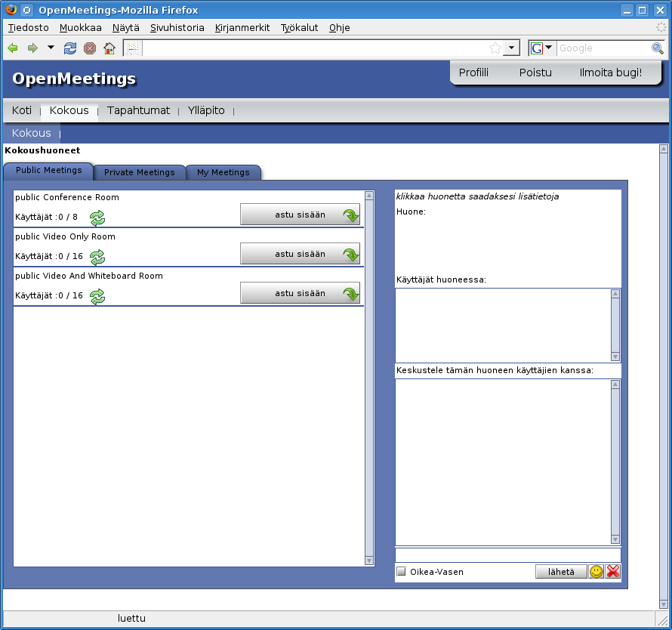Open the Muokkaa menu
The image size is (672, 630).
click(81, 27)
